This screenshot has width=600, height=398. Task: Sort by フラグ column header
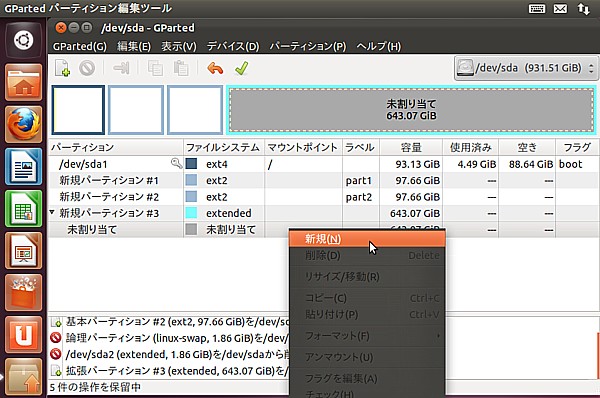[577, 147]
